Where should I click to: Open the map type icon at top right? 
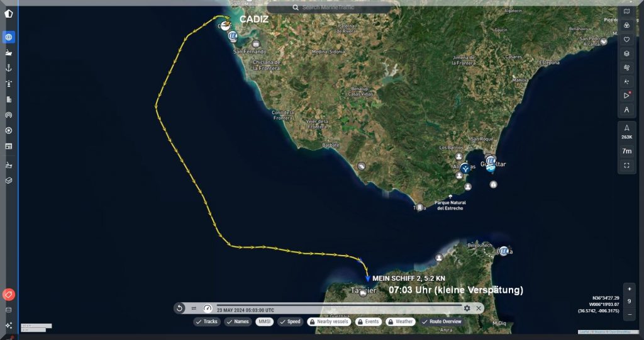tap(626, 11)
